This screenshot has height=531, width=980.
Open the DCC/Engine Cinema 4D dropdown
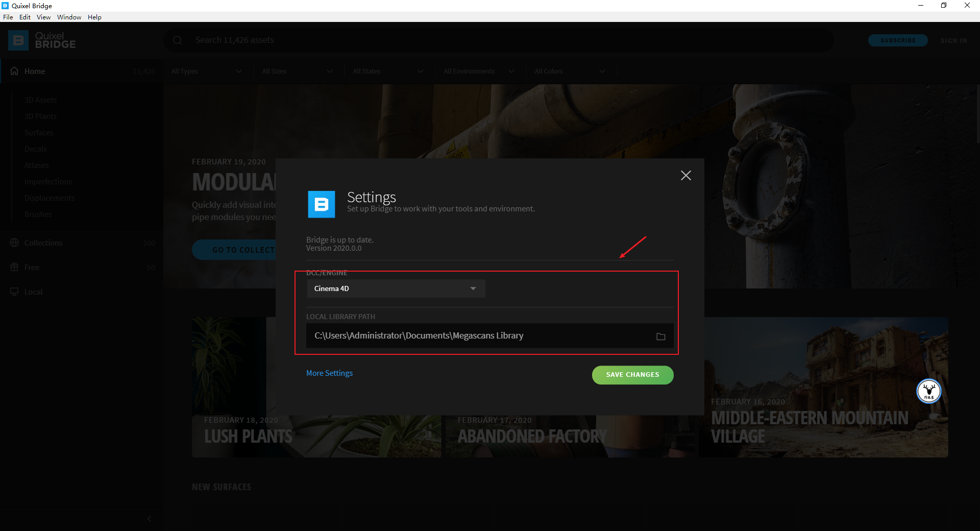pos(396,288)
